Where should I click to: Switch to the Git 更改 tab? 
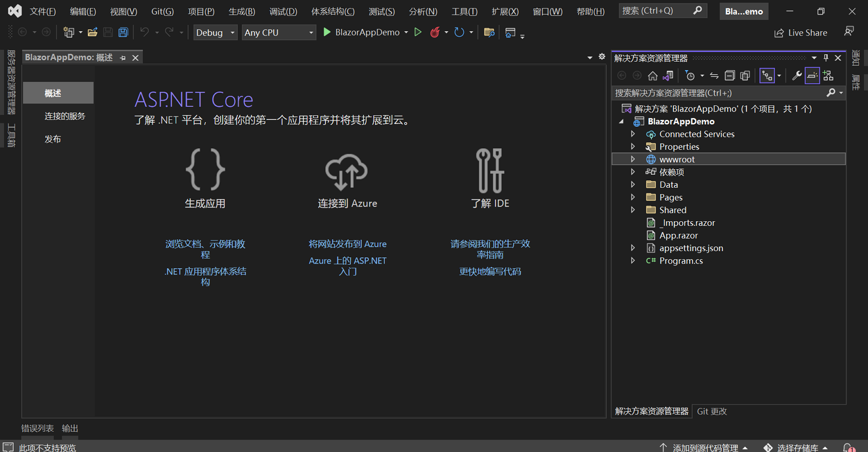pos(711,411)
